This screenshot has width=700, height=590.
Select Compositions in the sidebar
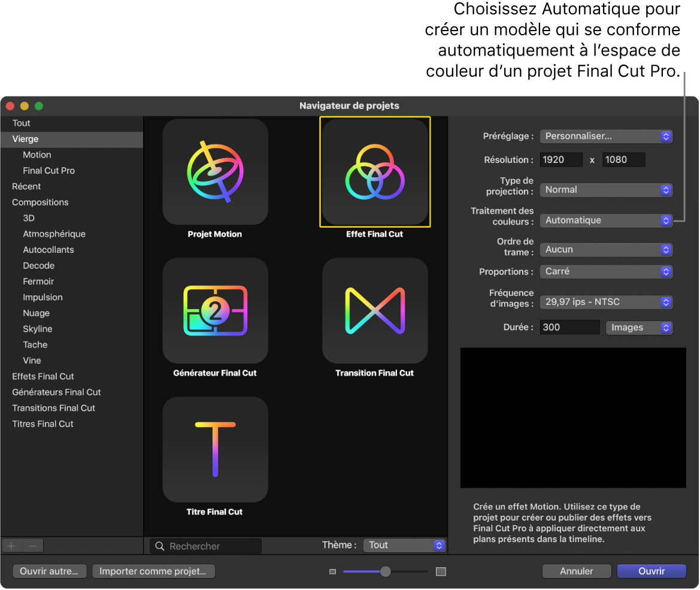point(40,202)
